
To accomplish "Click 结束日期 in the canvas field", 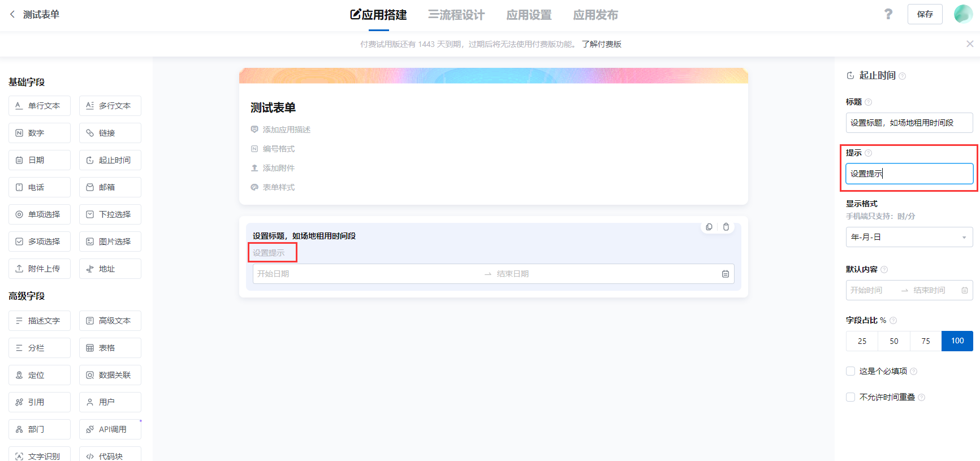I will click(513, 274).
